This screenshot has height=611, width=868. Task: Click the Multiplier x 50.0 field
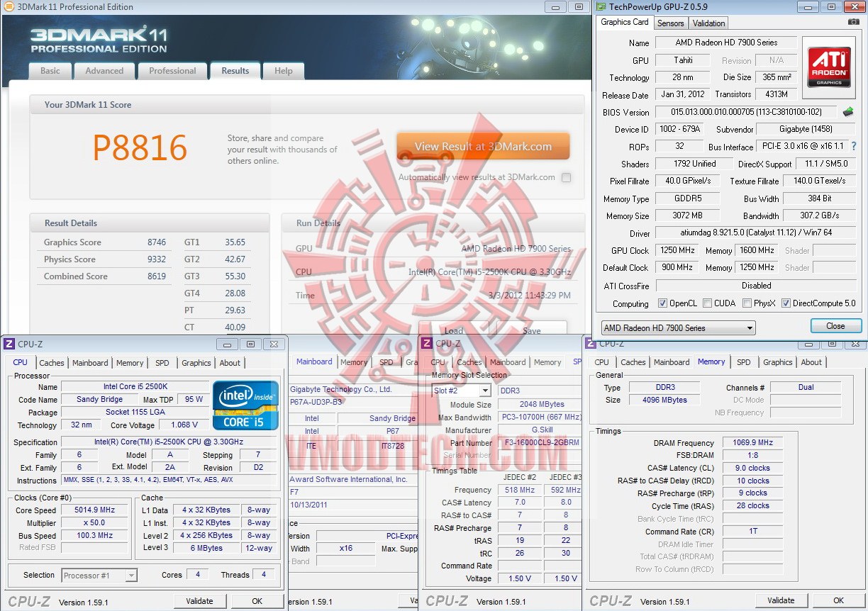click(95, 523)
